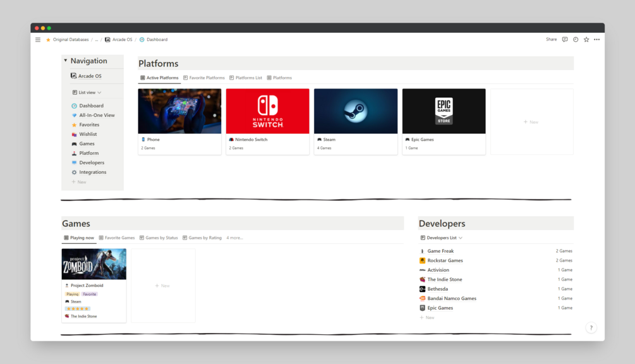This screenshot has width=635, height=364.
Task: Open page history clock icon
Action: pyautogui.click(x=576, y=39)
